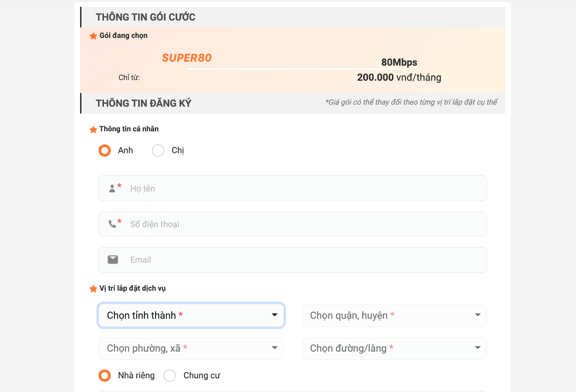
Task: Click the Chung cư label text
Action: click(x=202, y=375)
